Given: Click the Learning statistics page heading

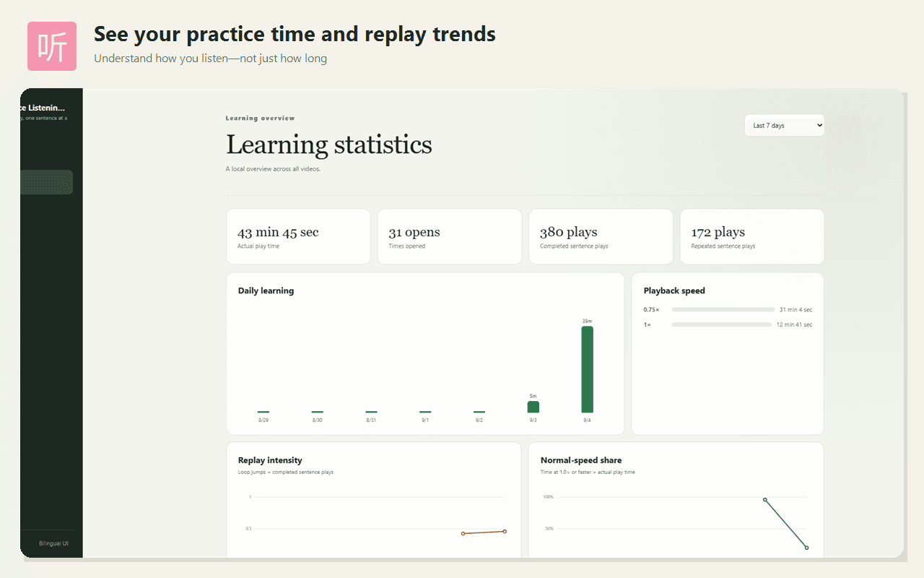Looking at the screenshot, I should pos(329,144).
